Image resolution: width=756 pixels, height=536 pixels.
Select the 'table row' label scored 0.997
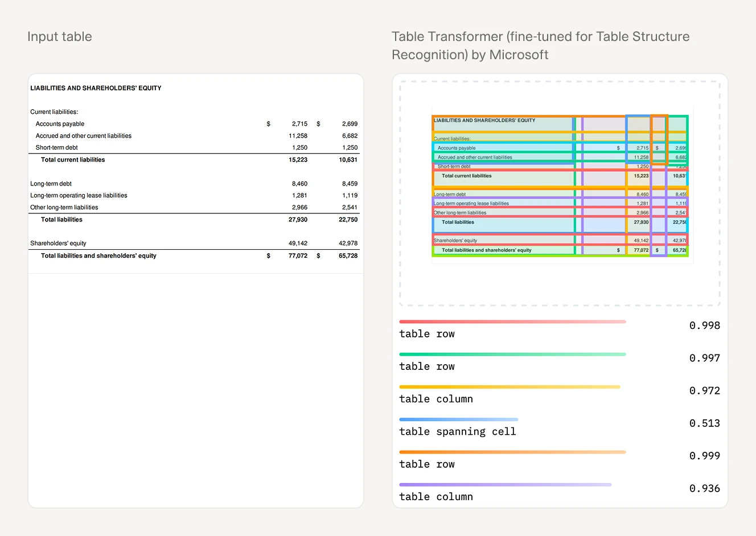point(427,366)
